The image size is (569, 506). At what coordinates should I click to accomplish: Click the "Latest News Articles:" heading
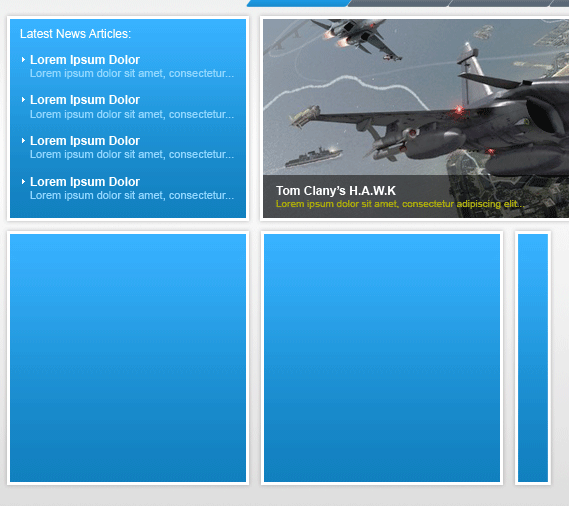(75, 34)
